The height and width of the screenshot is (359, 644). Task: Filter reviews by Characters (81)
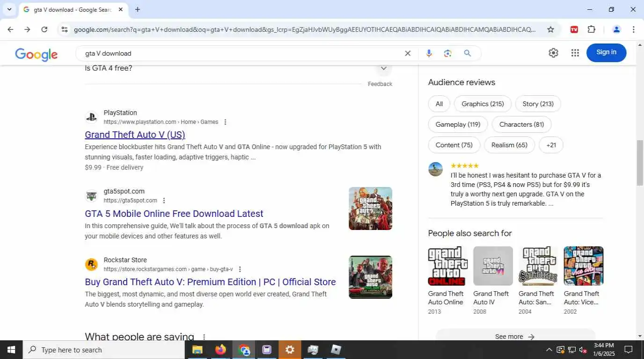coord(521,124)
